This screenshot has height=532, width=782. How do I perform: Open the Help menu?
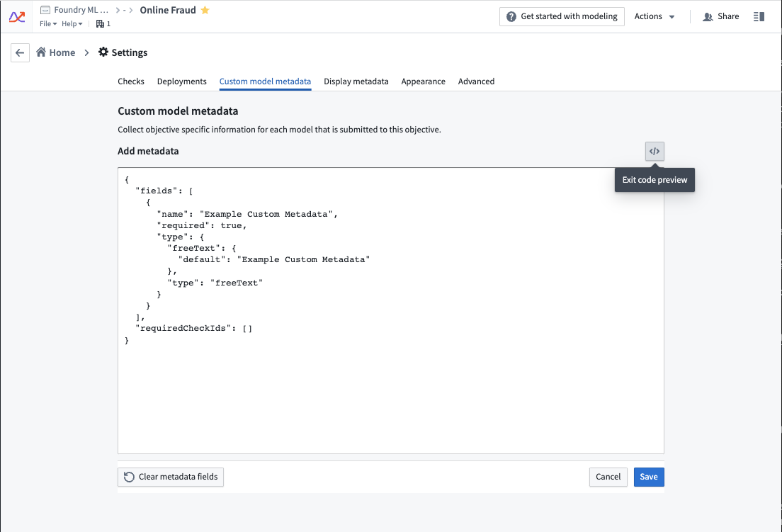(72, 23)
